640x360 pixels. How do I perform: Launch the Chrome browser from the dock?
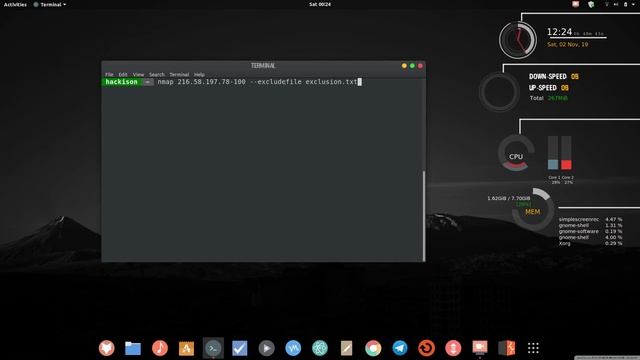tap(373, 348)
